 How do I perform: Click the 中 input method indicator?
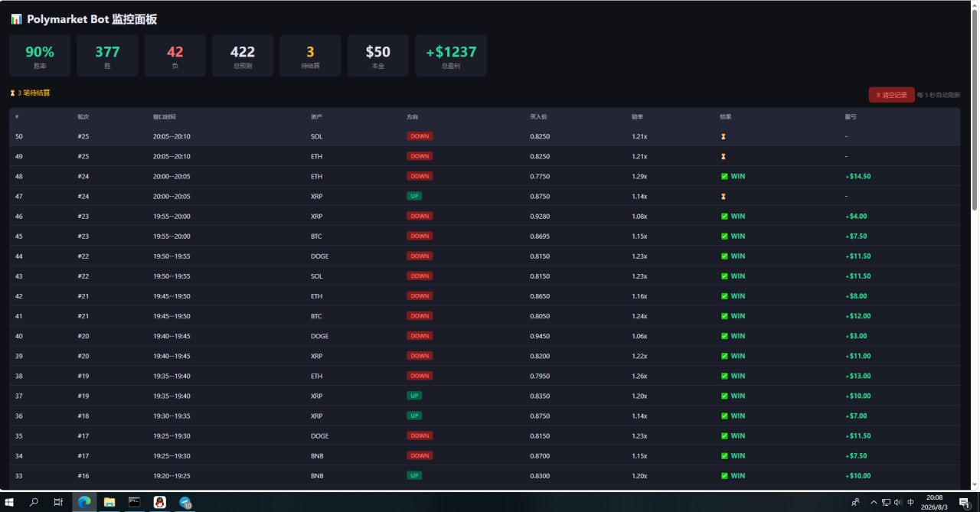pos(910,502)
